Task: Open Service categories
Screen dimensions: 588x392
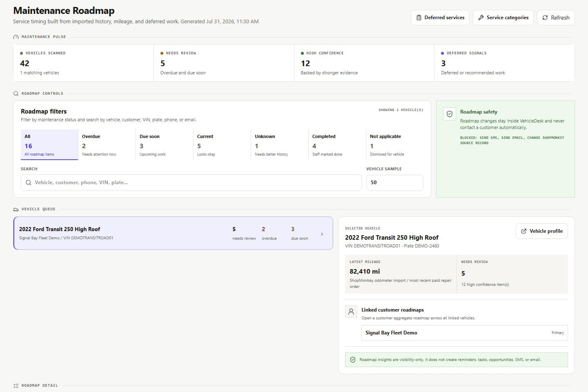Action: [503, 18]
